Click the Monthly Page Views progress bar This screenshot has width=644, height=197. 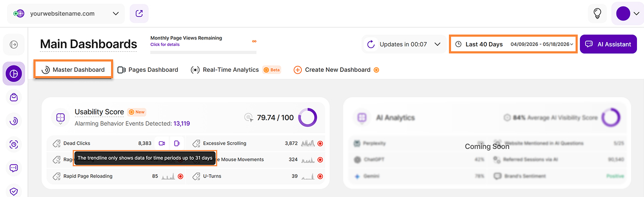click(203, 52)
